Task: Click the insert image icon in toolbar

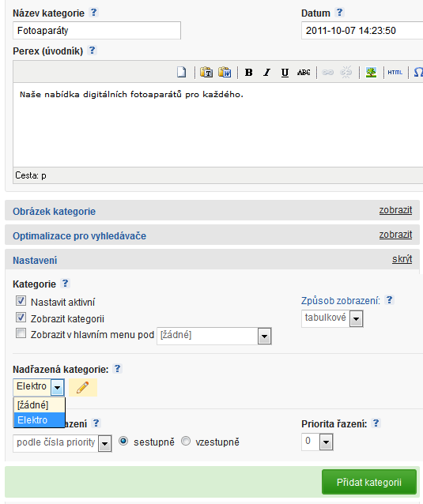Action: pyautogui.click(x=371, y=73)
